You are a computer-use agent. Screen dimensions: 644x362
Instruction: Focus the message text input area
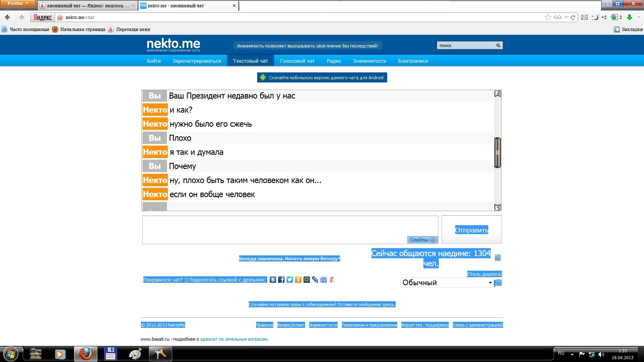[290, 230]
